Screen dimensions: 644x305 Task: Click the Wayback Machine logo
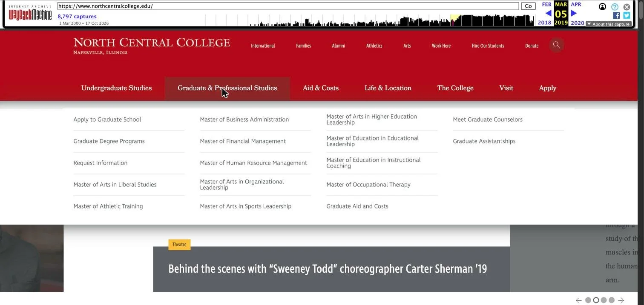pos(30,14)
